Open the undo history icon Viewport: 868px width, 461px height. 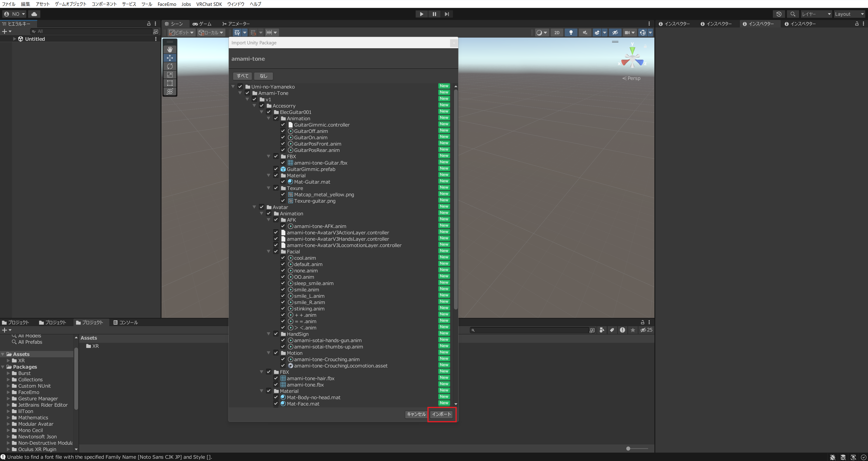pyautogui.click(x=779, y=14)
